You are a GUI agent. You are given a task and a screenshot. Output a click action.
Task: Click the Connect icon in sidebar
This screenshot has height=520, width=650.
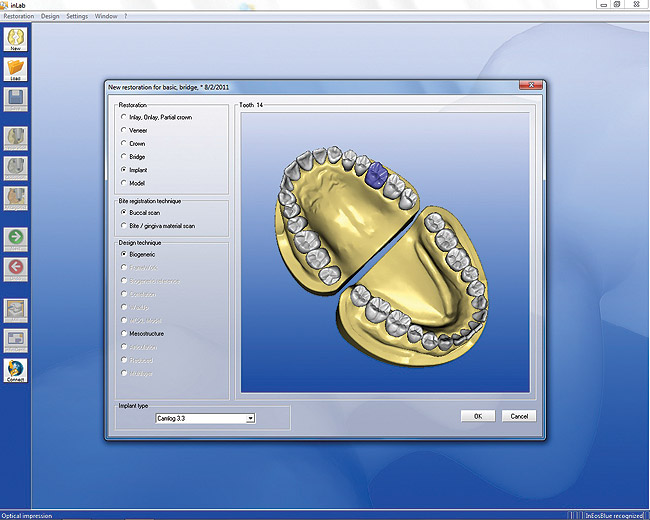[17, 370]
